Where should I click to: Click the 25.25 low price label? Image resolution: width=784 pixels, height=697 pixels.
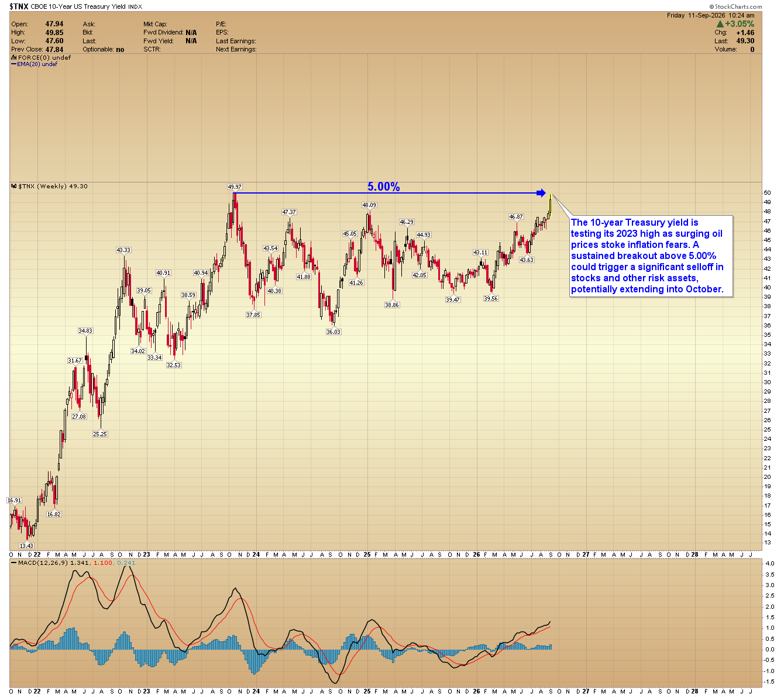(100, 434)
